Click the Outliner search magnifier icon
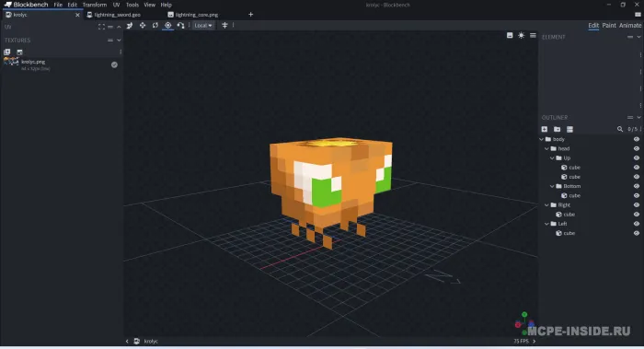This screenshot has width=644, height=349. tap(620, 129)
